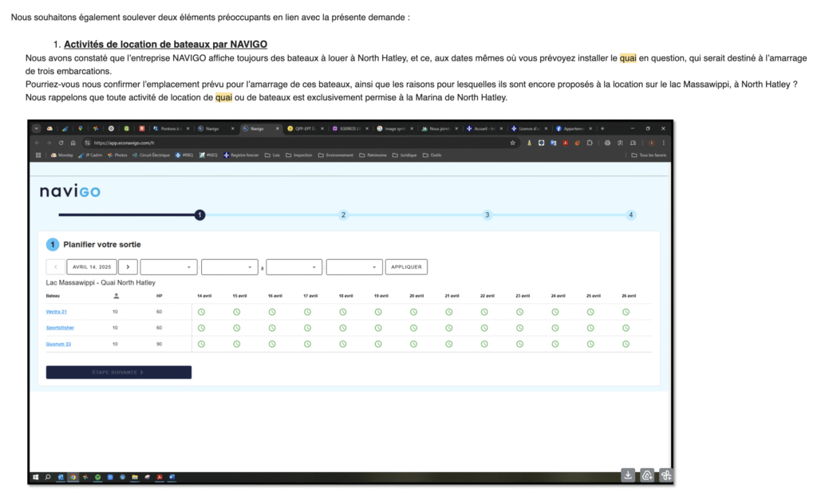This screenshot has width=817, height=504.
Task: Open the Tous les favoris folder
Action: coord(649,156)
